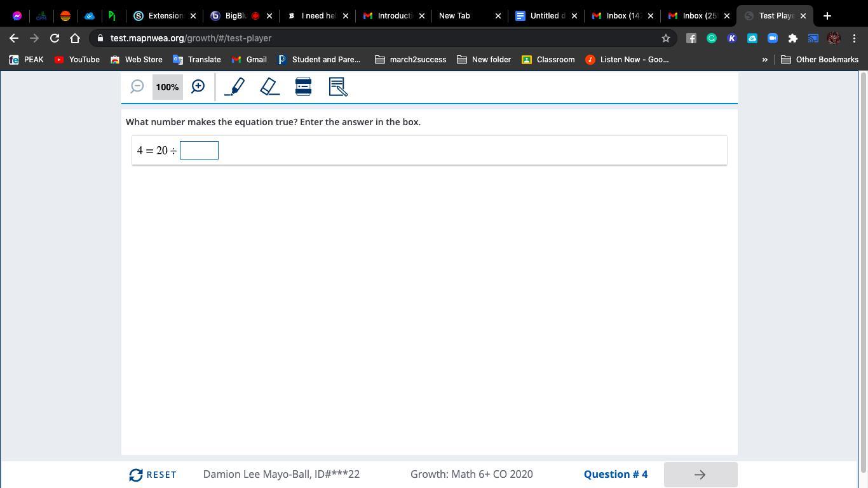
Task: Expand the march2success bookmark folder
Action: (410, 60)
